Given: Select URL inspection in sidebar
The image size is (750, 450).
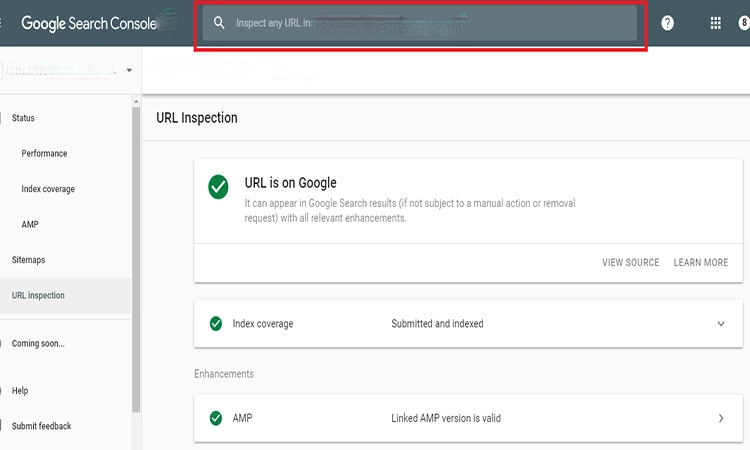Looking at the screenshot, I should pyautogui.click(x=38, y=296).
